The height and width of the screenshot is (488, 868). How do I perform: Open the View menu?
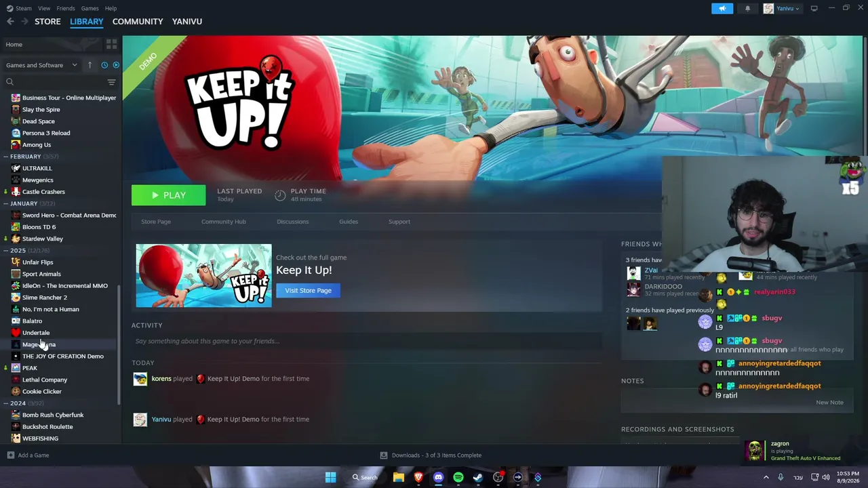click(44, 8)
